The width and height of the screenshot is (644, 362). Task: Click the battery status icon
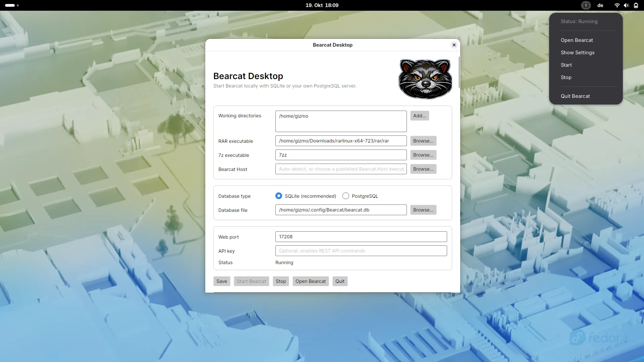click(636, 5)
